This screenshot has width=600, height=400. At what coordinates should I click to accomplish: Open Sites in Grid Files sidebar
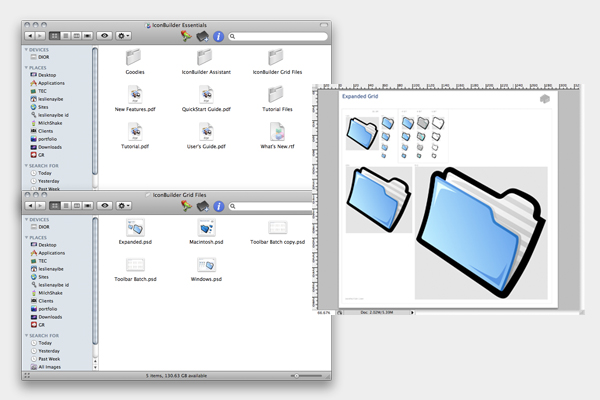[x=40, y=277]
